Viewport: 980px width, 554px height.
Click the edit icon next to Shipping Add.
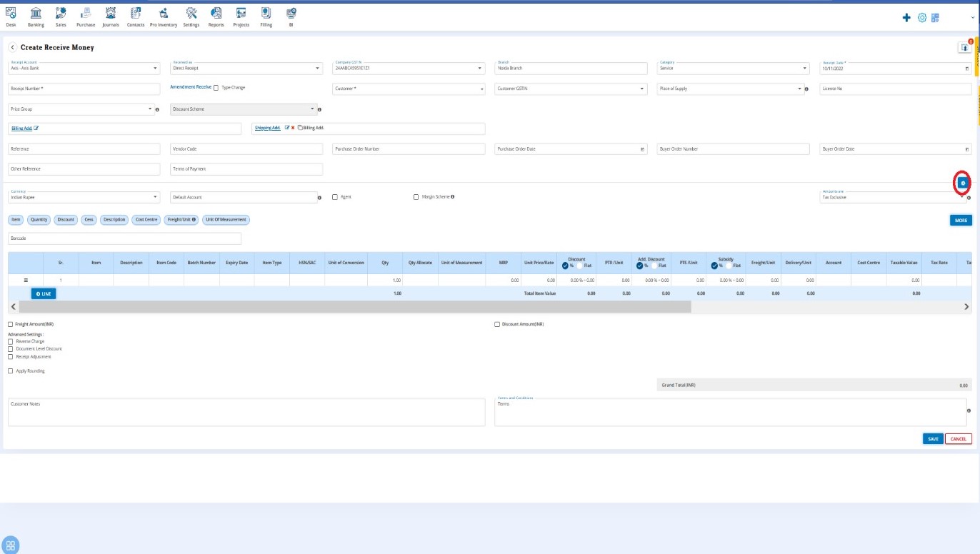click(286, 128)
